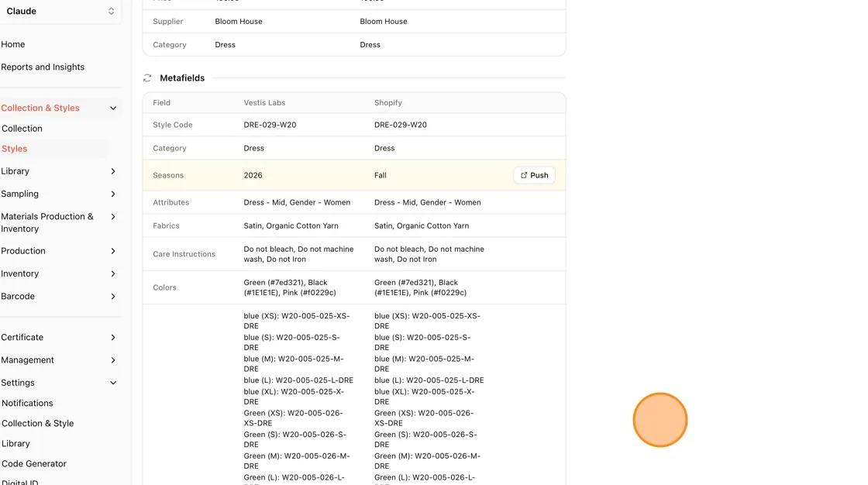Viewport: 868px width, 485px height.
Task: Expand Materials Production & Inventory
Action: click(x=113, y=216)
